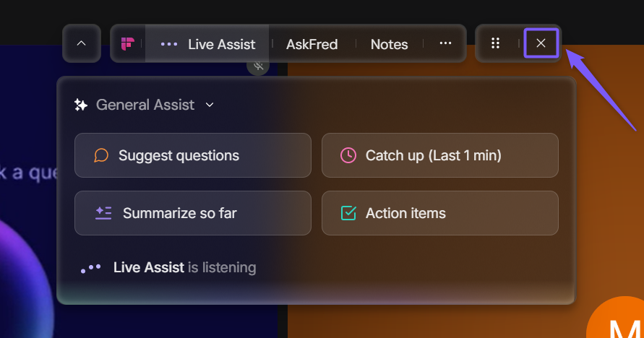Image resolution: width=644 pixels, height=338 pixels.
Task: Click the speech bubble icon for Suggest questions
Action: tap(101, 155)
